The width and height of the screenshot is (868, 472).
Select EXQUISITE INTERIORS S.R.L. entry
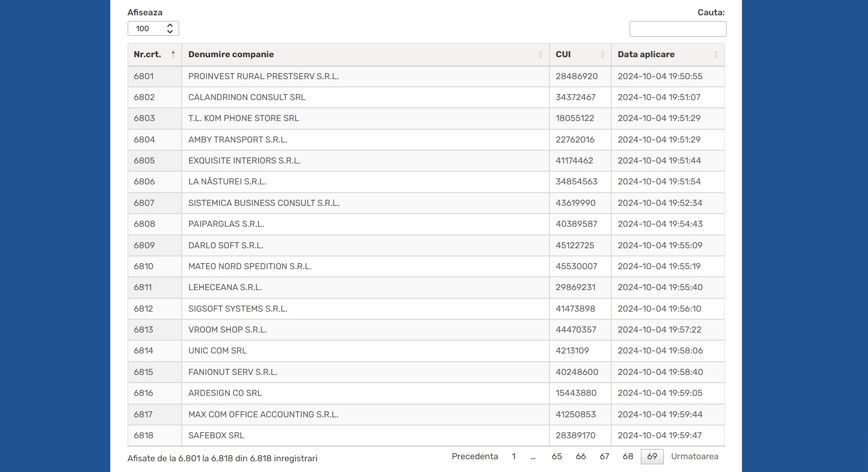pos(245,161)
